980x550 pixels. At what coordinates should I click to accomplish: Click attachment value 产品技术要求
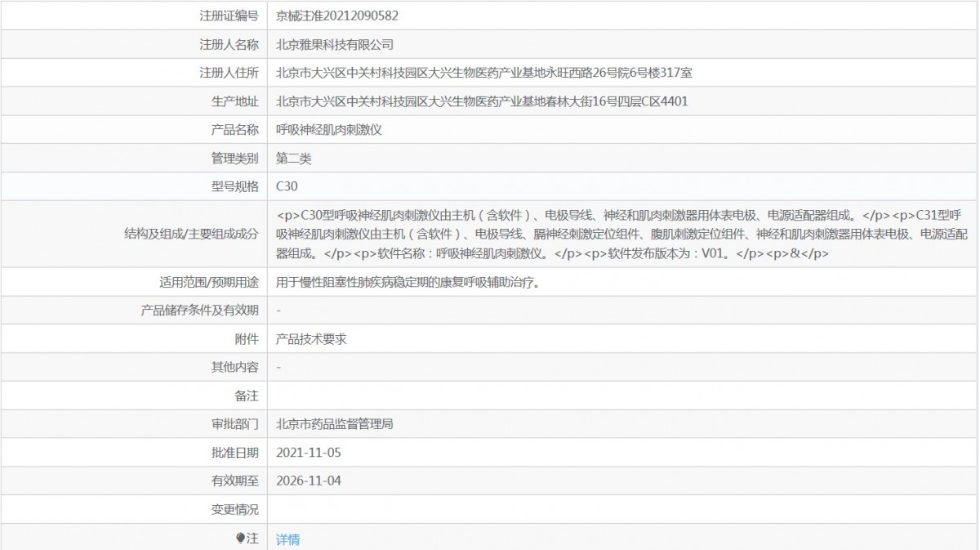pos(311,339)
